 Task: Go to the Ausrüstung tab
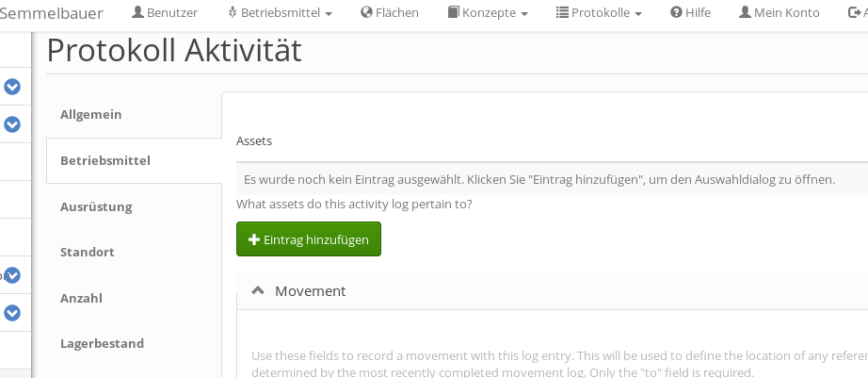[96, 206]
